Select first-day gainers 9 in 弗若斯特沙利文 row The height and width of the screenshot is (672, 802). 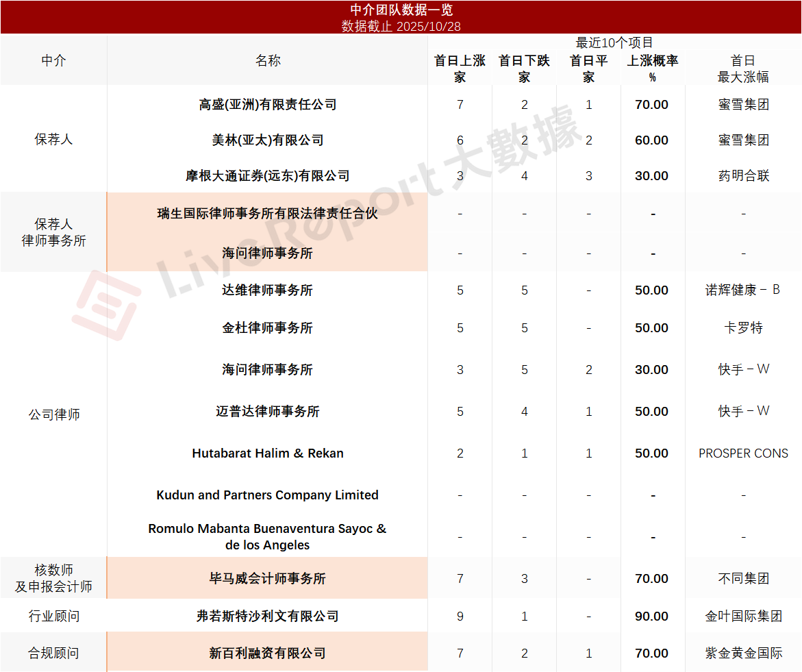460,616
